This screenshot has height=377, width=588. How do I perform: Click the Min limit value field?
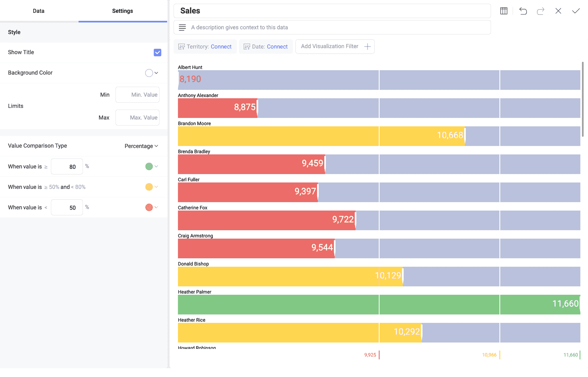pyautogui.click(x=137, y=95)
